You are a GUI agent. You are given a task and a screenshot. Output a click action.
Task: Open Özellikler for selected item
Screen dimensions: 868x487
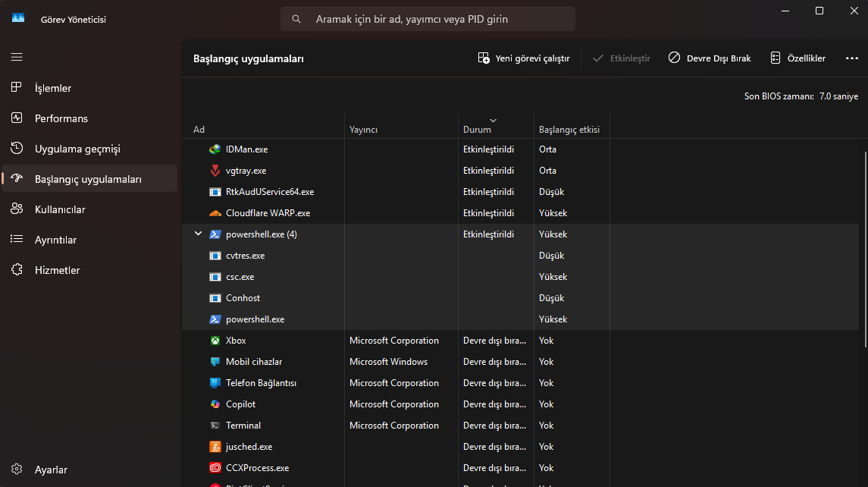(x=797, y=58)
